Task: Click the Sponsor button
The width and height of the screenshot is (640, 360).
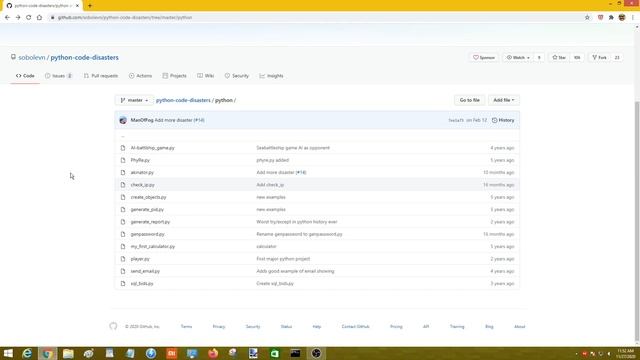Action: 484,58
